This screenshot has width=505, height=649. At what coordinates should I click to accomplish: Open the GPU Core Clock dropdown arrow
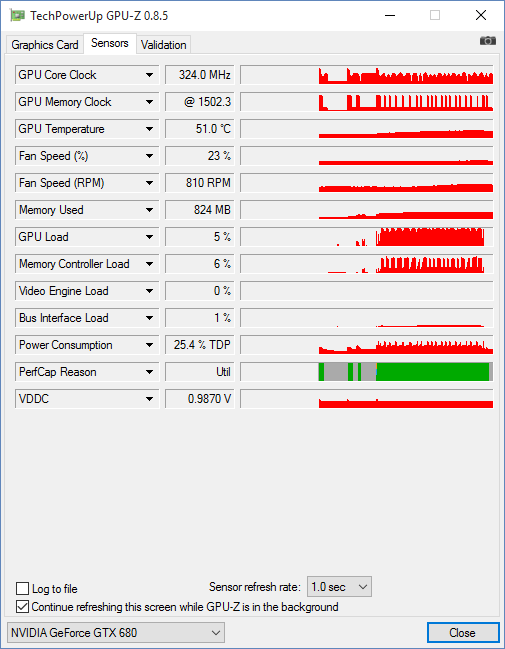(x=149, y=75)
